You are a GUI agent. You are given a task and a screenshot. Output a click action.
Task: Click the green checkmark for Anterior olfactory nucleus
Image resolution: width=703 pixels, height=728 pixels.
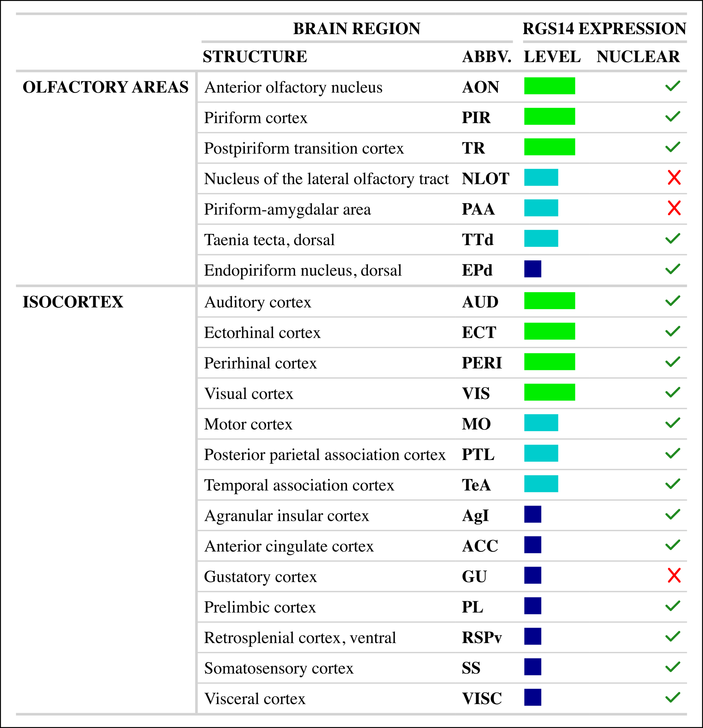coord(673,86)
